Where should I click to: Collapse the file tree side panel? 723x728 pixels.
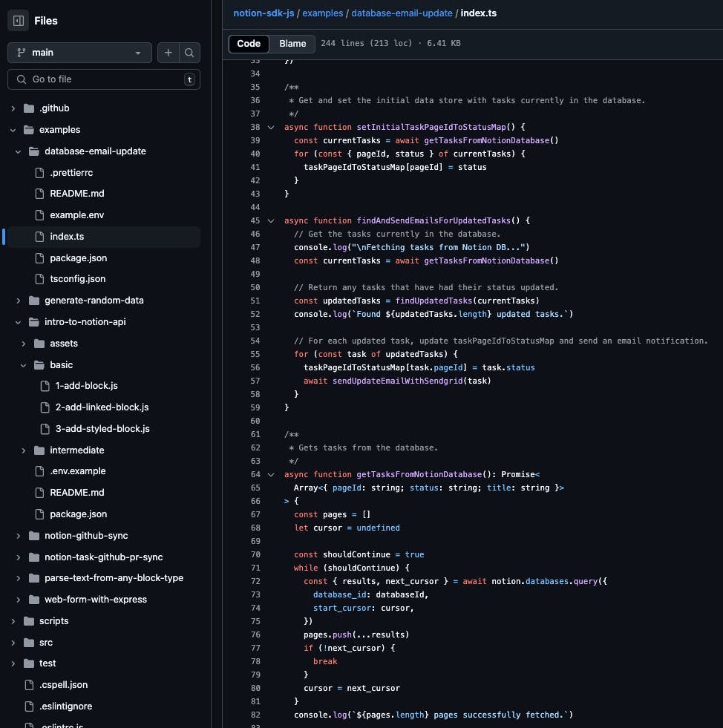coord(19,21)
